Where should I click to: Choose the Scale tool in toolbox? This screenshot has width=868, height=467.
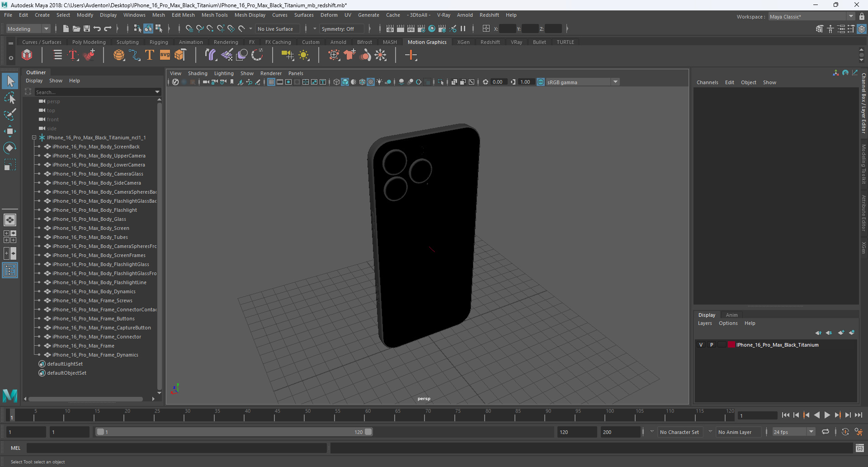[10, 165]
